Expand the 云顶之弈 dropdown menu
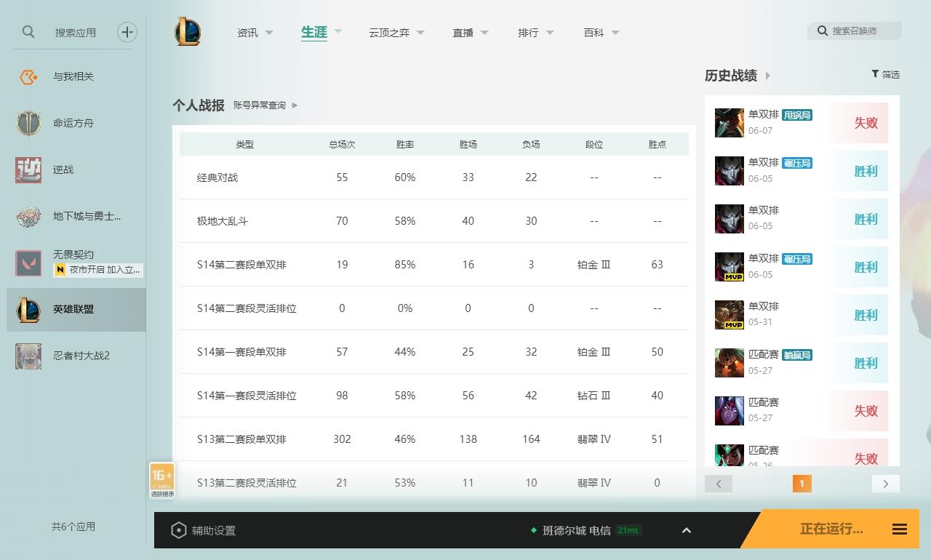This screenshot has height=560, width=931. 389,32
